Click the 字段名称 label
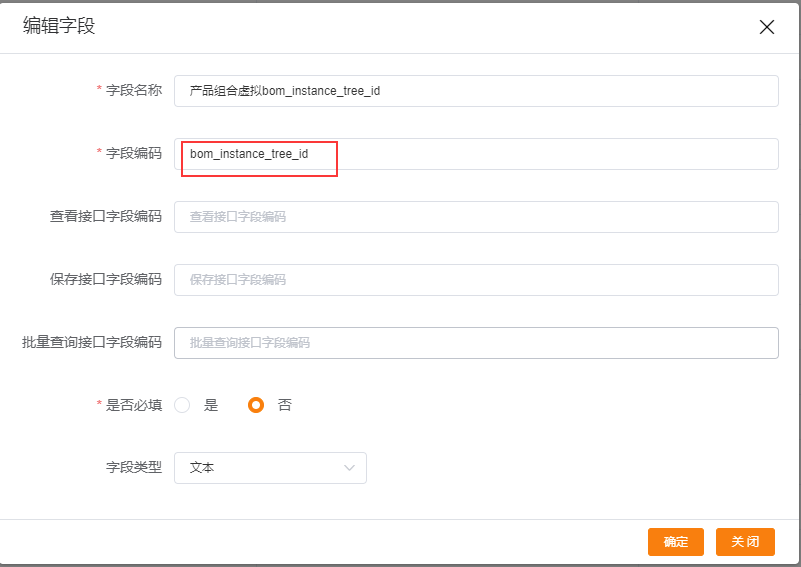Image resolution: width=801 pixels, height=567 pixels. point(134,90)
